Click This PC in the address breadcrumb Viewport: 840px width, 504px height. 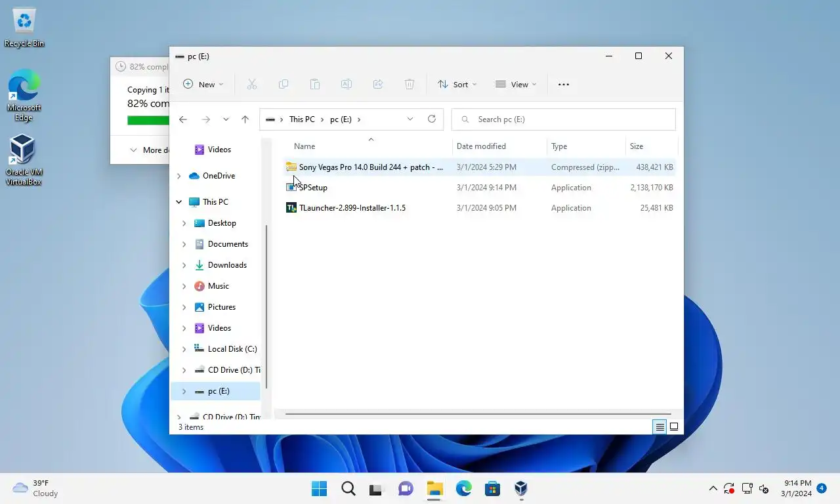(x=302, y=119)
